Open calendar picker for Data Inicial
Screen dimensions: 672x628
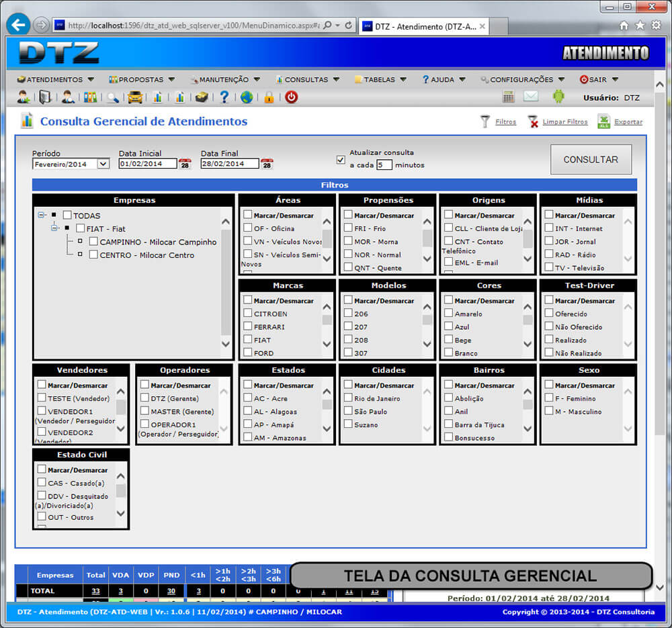tap(185, 164)
